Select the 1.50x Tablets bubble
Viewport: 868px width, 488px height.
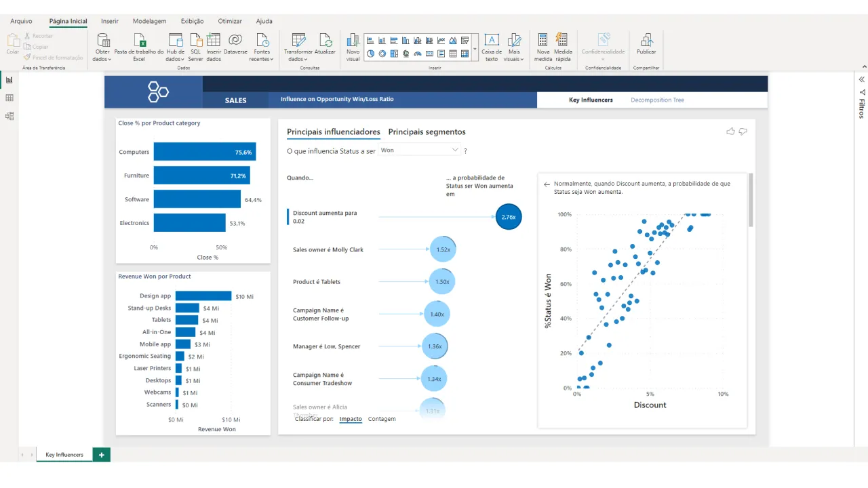point(442,281)
